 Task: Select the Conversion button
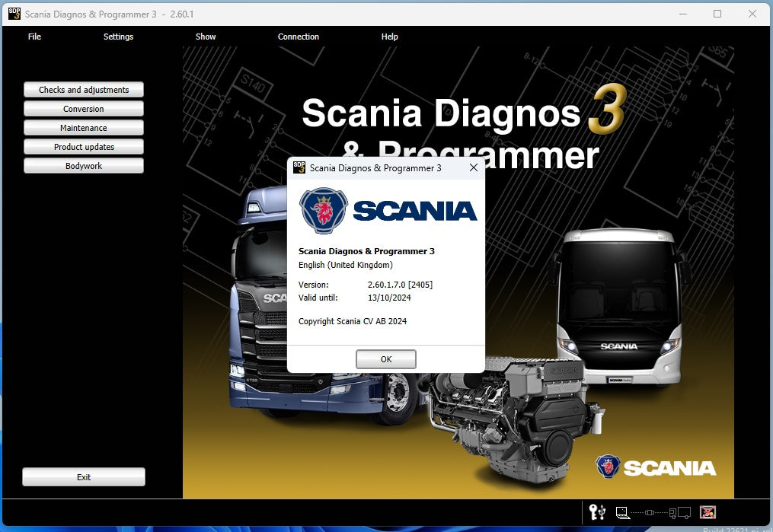coord(84,109)
